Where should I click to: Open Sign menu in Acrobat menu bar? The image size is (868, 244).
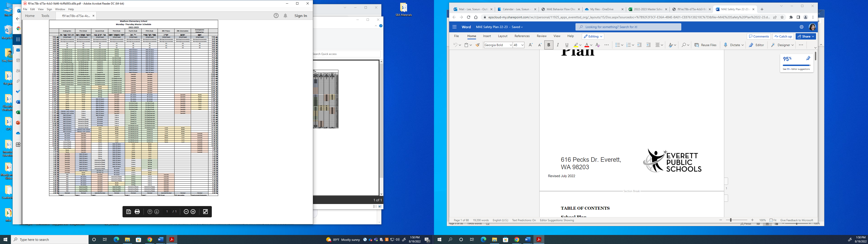pos(49,9)
